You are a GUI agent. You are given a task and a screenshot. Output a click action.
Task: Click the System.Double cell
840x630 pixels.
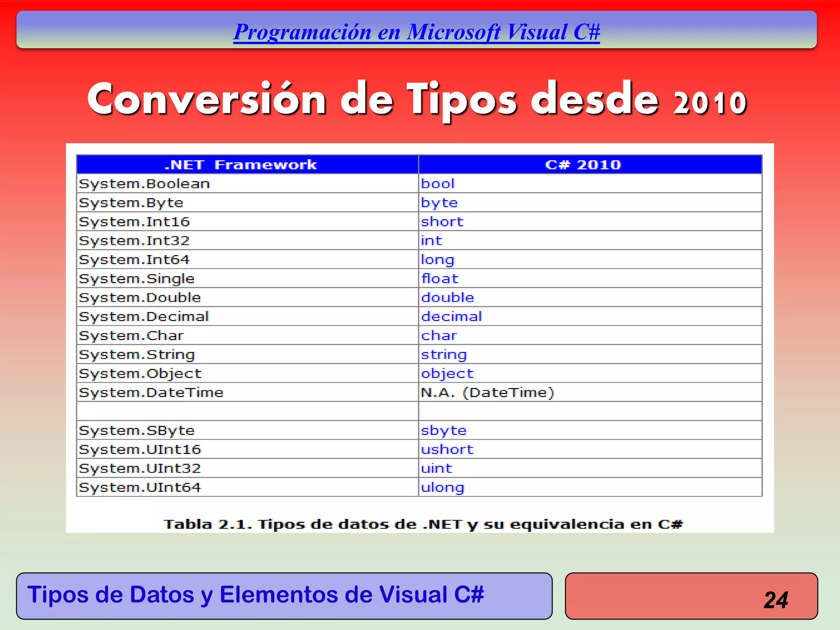pyautogui.click(x=247, y=297)
